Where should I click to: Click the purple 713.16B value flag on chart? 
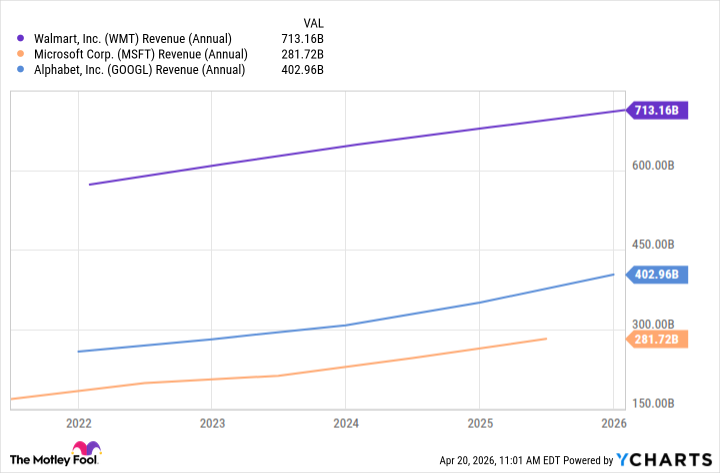click(x=656, y=111)
